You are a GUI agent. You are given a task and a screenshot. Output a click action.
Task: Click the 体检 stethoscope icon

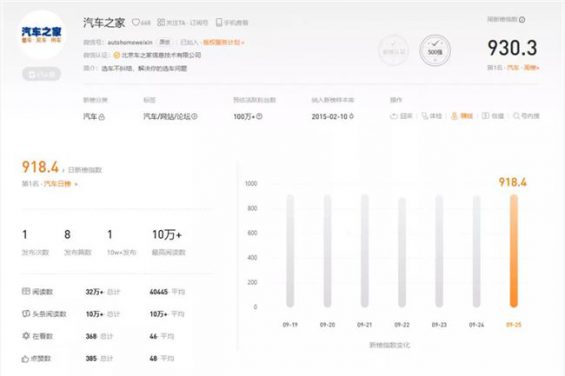click(425, 116)
